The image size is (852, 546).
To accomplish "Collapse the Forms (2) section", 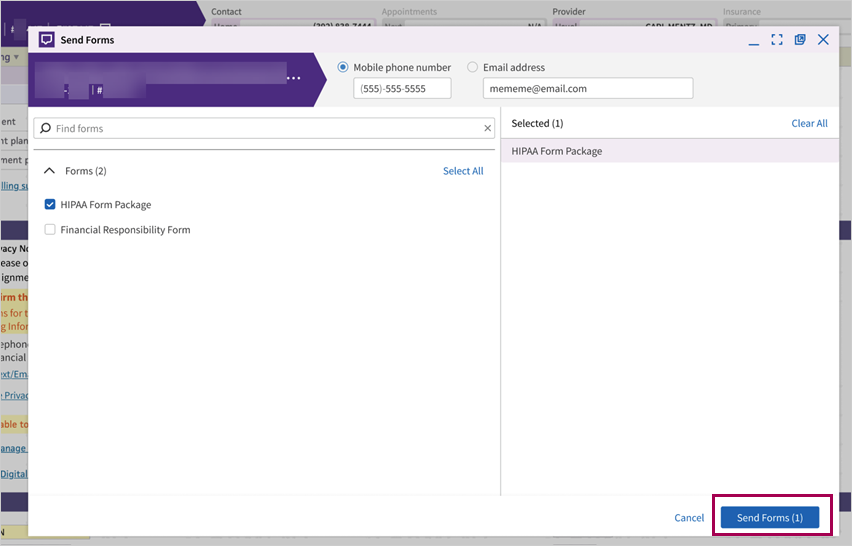I will [x=50, y=171].
